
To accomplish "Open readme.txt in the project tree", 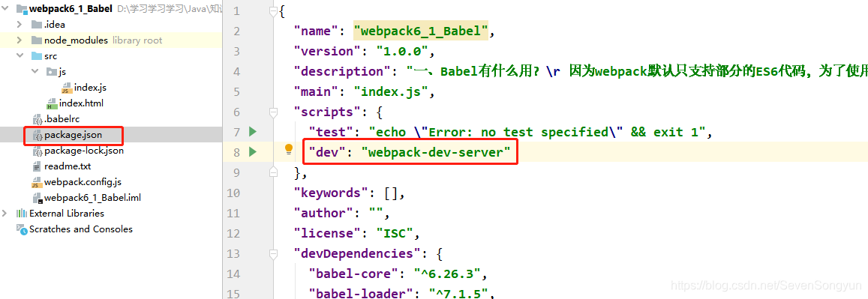I will click(68, 166).
